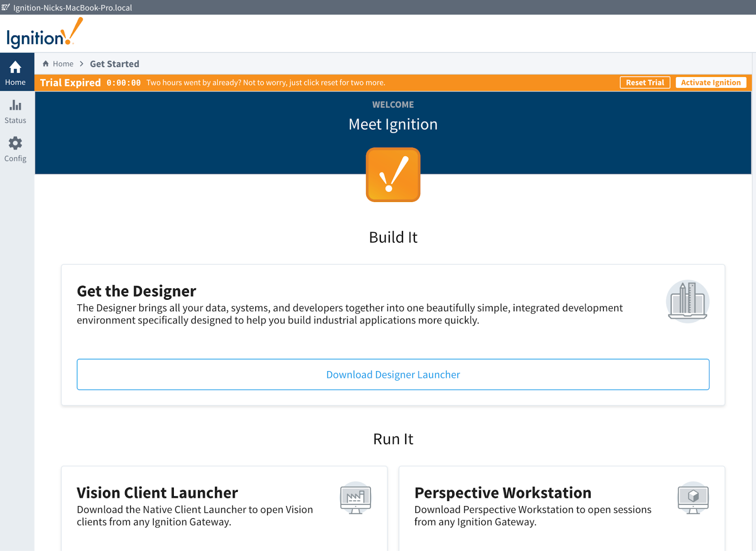Click the Perspective Workstation heading

pos(503,492)
